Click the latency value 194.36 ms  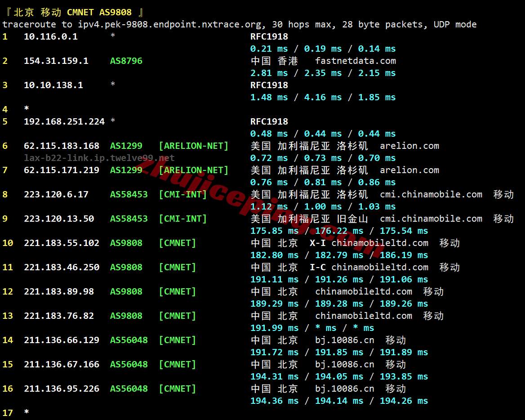(x=275, y=401)
